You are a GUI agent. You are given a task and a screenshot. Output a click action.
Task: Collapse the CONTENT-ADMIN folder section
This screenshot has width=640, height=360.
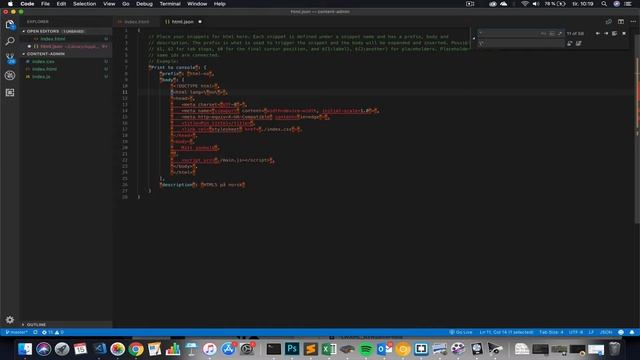click(65, 54)
